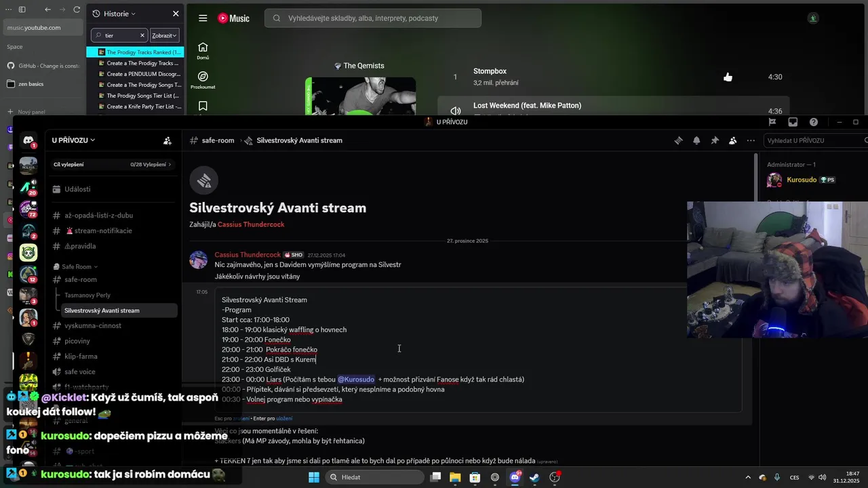This screenshot has width=868, height=488.
Task: Click Discord icon in taskbar
Action: pyautogui.click(x=515, y=477)
